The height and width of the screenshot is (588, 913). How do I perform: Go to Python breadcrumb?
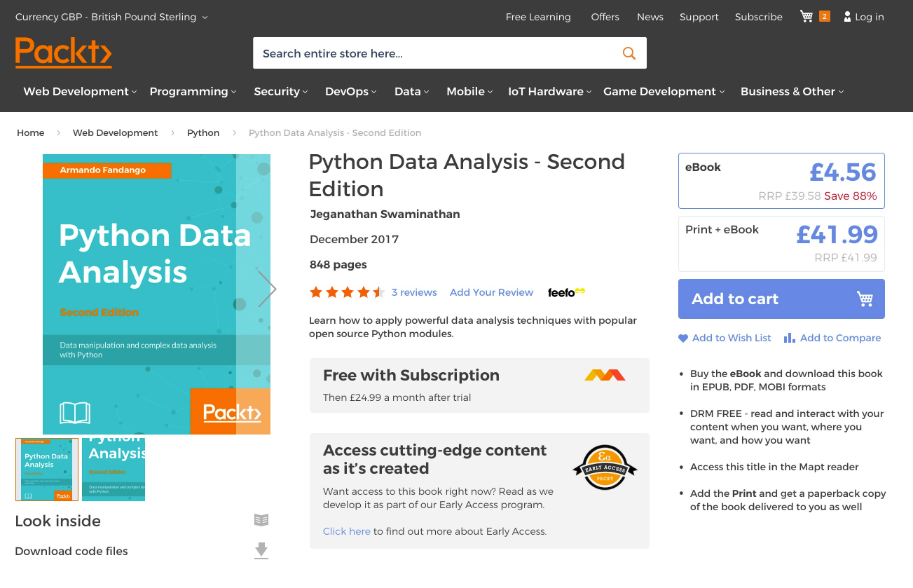point(203,132)
